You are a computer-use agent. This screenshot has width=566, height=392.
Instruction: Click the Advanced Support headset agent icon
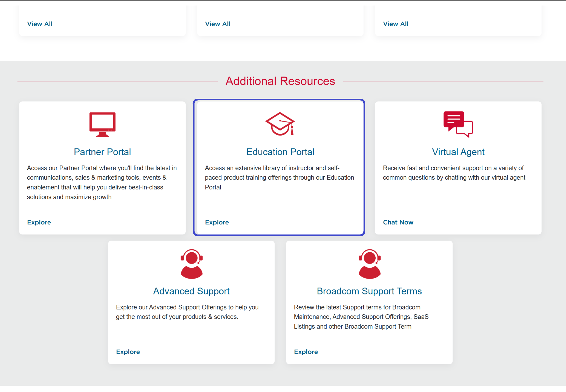[191, 264]
